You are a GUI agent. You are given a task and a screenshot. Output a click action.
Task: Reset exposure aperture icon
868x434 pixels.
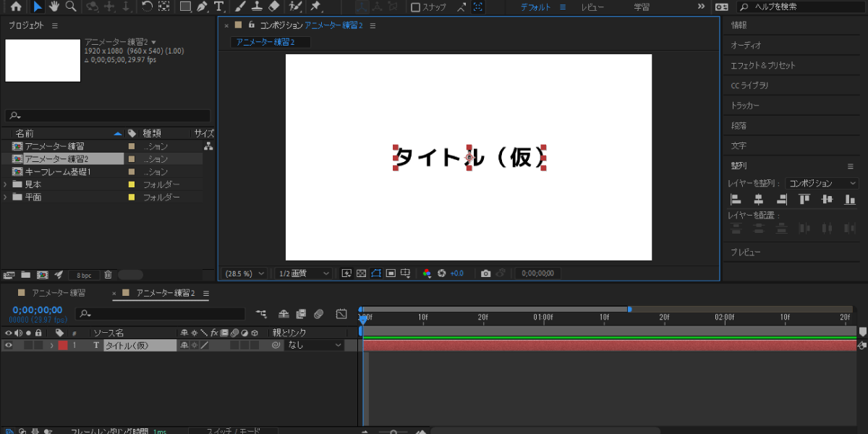pyautogui.click(x=442, y=273)
